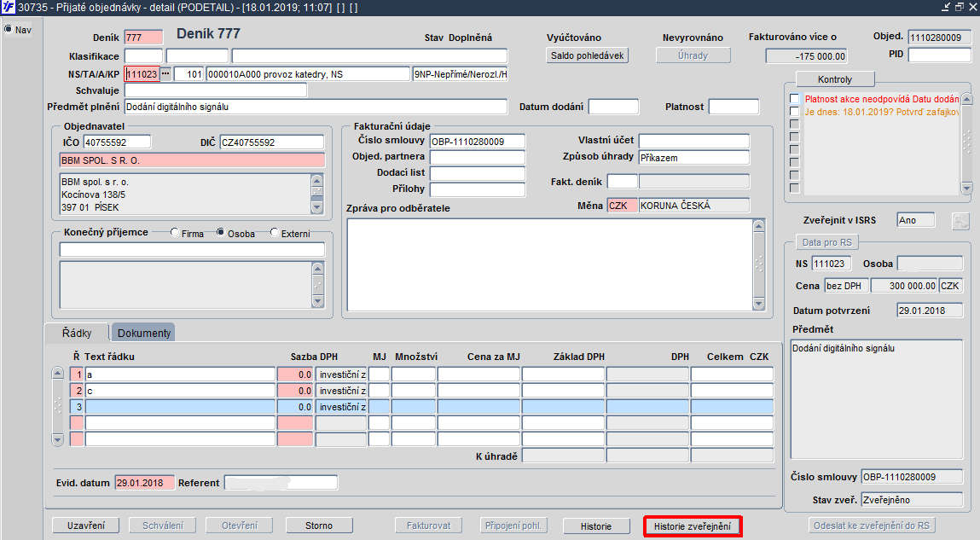
Task: Click the BBM SPOL. S R. O. name field
Action: click(x=192, y=160)
